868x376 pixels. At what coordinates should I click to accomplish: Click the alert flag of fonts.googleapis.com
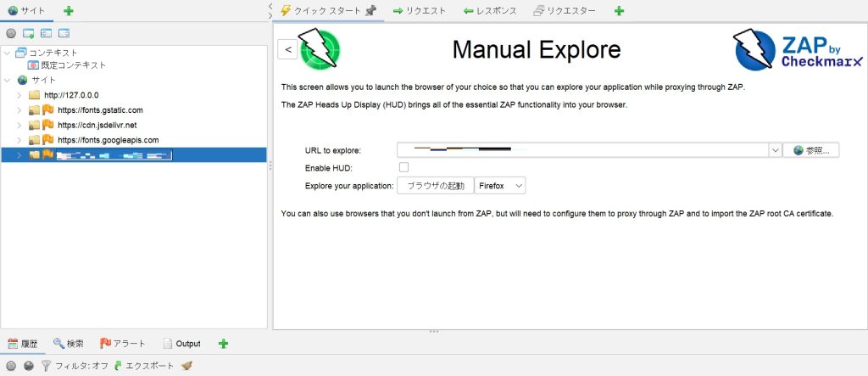[x=48, y=140]
